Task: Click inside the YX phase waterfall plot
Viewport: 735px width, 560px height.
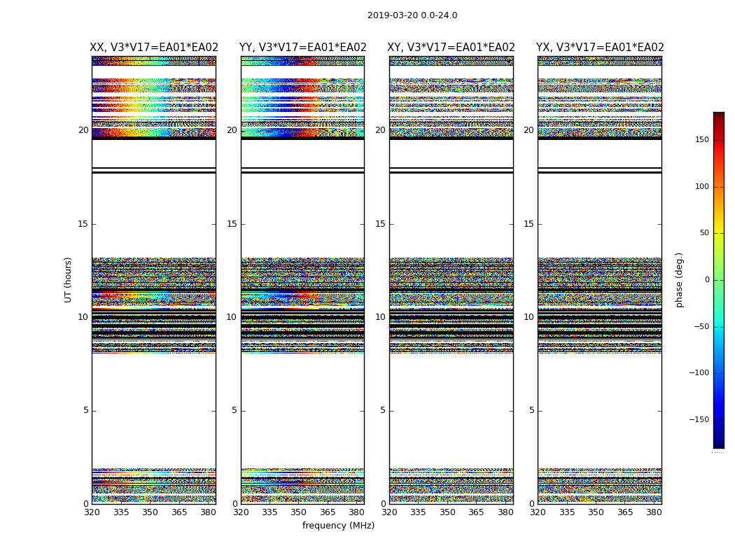Action: click(600, 280)
